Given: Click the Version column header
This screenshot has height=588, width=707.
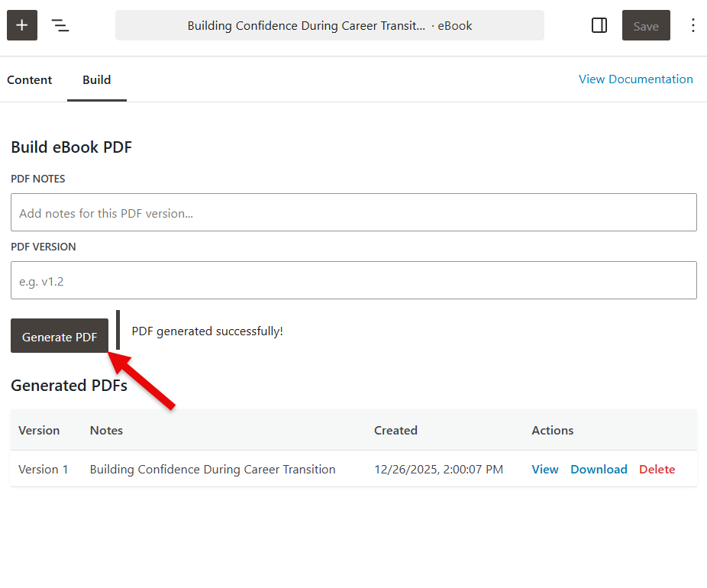Looking at the screenshot, I should pos(39,430).
